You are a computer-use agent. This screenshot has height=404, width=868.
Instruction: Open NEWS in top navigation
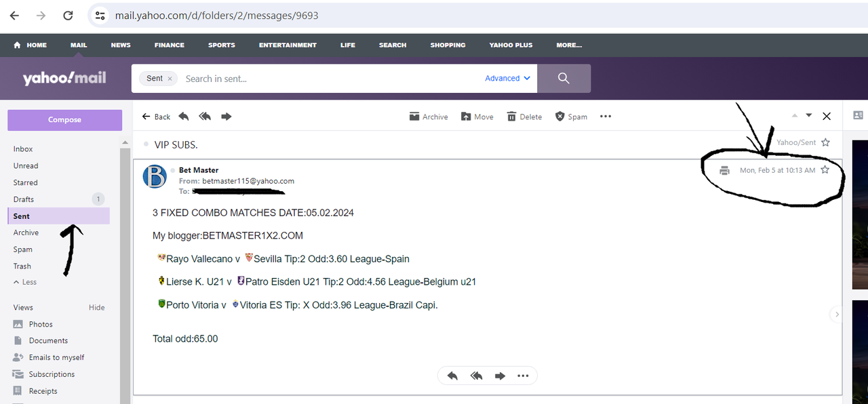tap(121, 45)
